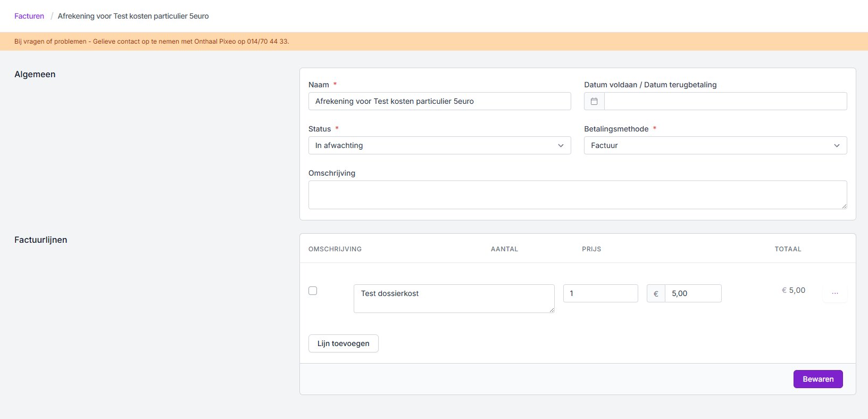Focus the Aantal quantity field

[600, 293]
